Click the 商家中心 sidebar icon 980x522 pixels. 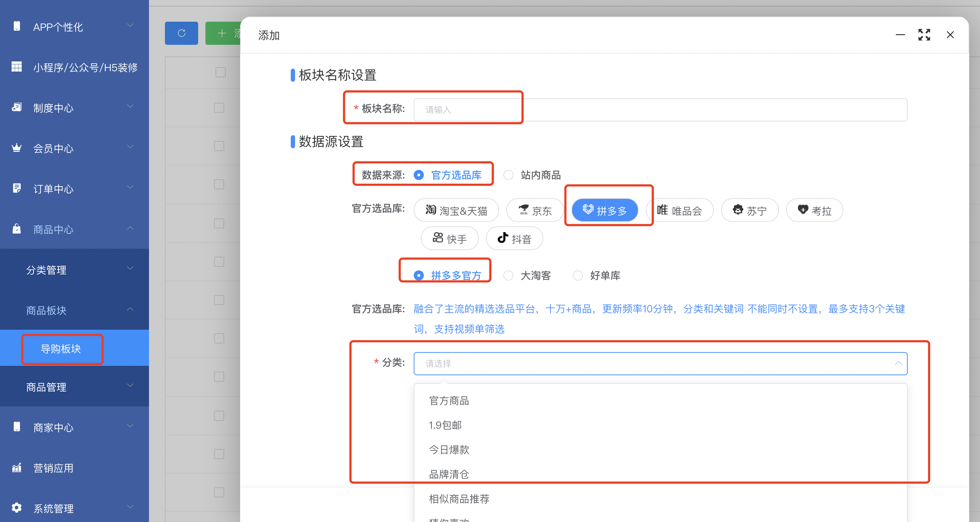[x=16, y=427]
